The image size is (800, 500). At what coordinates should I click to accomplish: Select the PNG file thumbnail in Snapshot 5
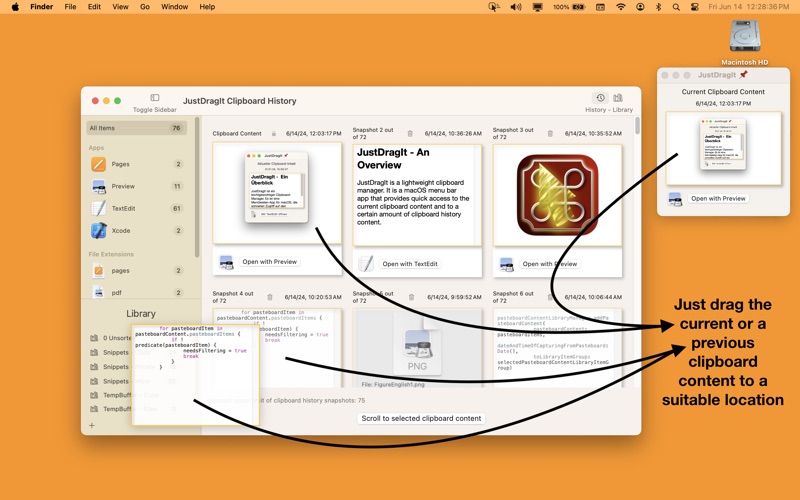(417, 348)
